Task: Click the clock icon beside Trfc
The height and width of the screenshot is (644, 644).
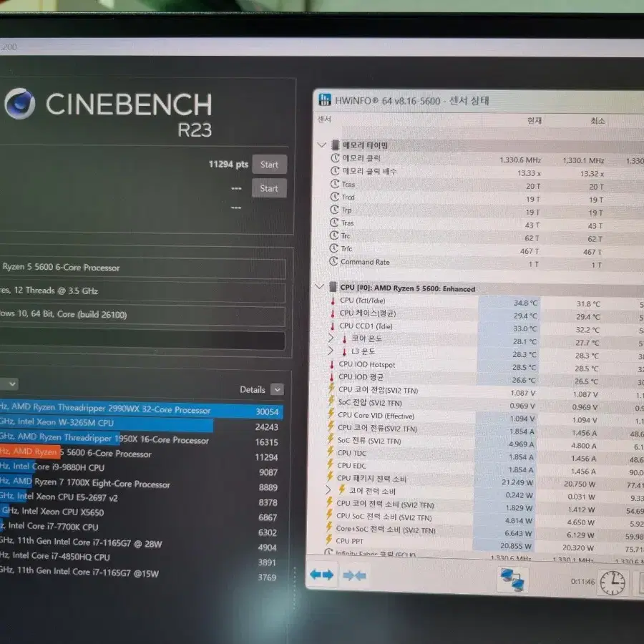Action: [x=334, y=248]
